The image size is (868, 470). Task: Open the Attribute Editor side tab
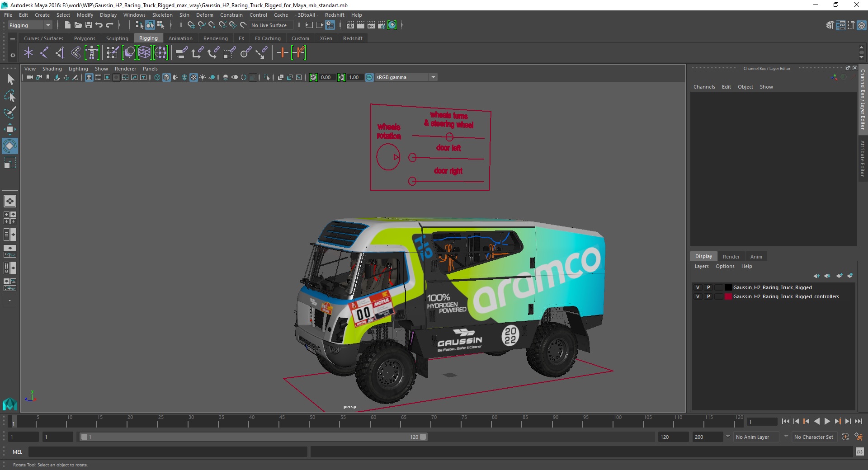[863, 158]
